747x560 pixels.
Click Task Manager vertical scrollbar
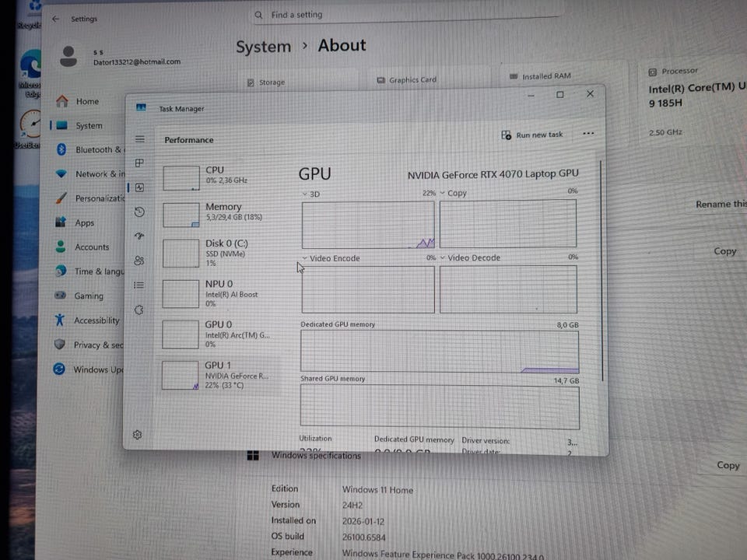point(601,271)
